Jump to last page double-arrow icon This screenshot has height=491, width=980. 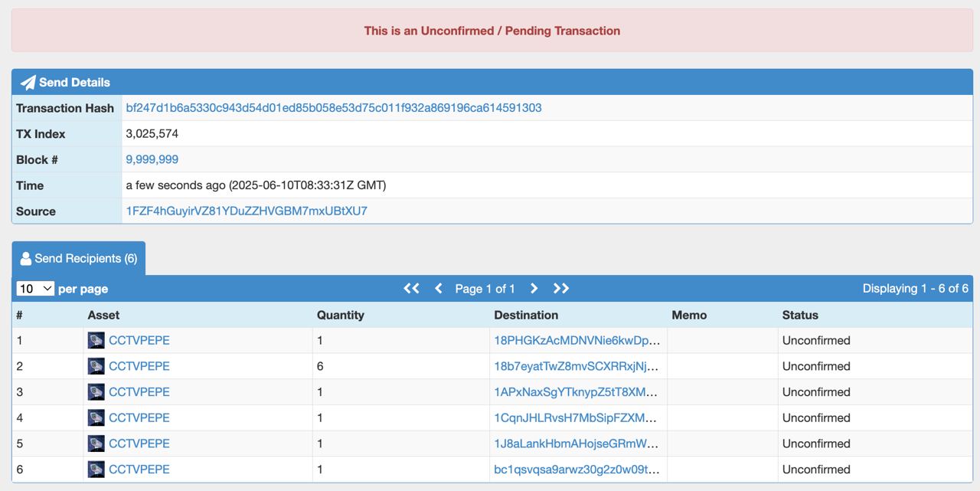pyautogui.click(x=561, y=289)
